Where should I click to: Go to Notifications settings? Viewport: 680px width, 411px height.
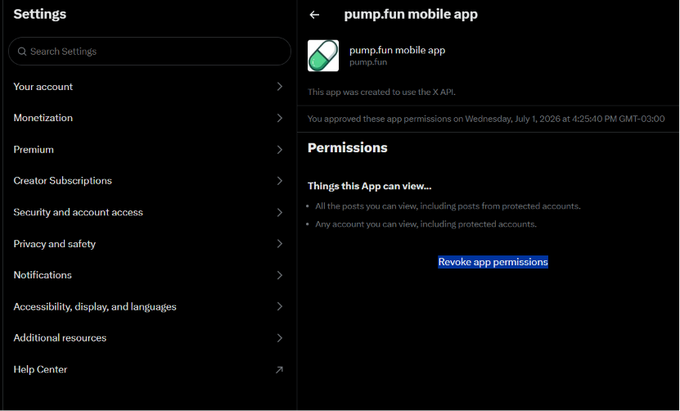tap(149, 275)
